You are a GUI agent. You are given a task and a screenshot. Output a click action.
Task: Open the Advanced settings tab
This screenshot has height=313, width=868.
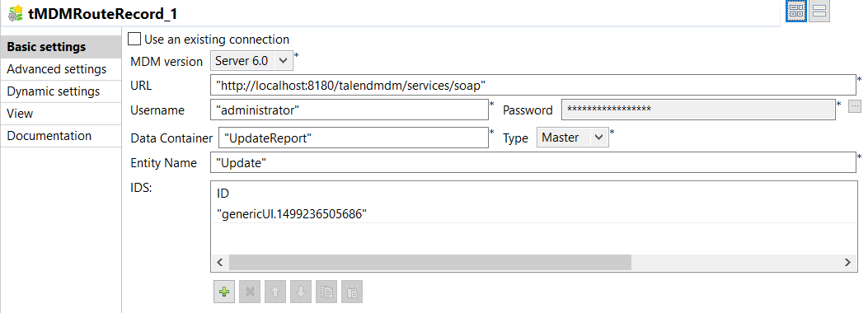pyautogui.click(x=61, y=69)
